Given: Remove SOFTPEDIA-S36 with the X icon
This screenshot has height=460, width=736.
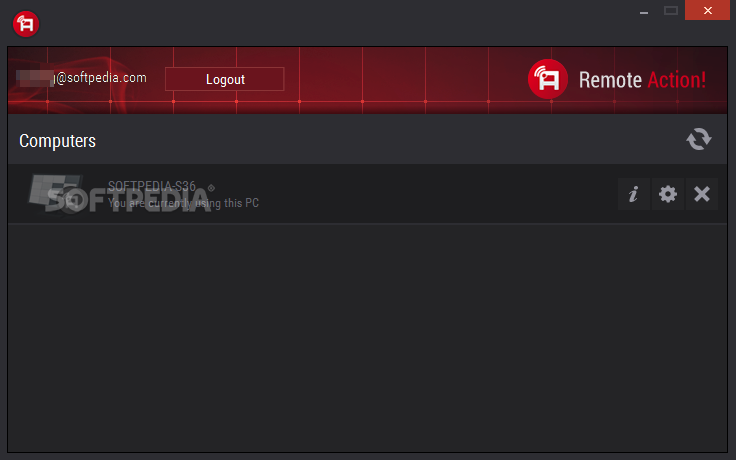Looking at the screenshot, I should pos(702,194).
